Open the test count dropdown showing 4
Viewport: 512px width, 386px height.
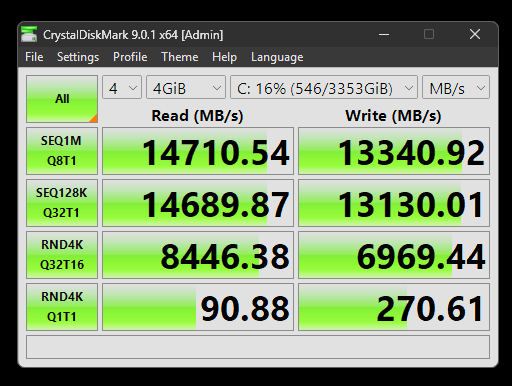[122, 87]
